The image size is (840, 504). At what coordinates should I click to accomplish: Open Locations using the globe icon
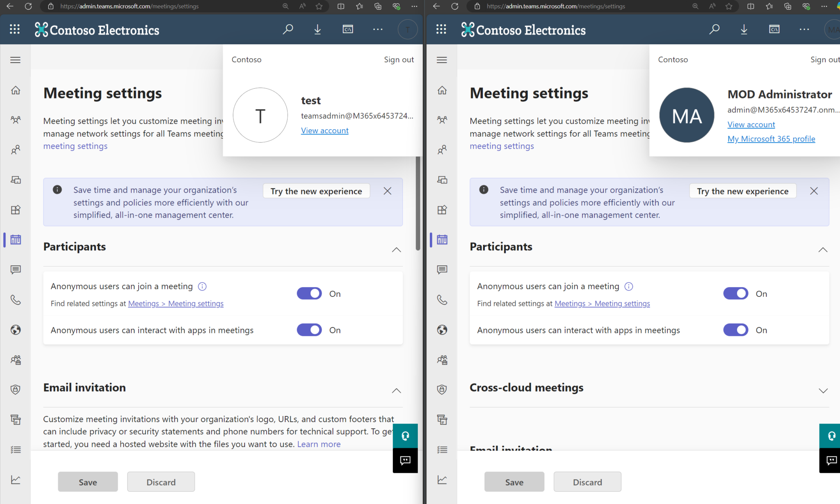(x=15, y=330)
